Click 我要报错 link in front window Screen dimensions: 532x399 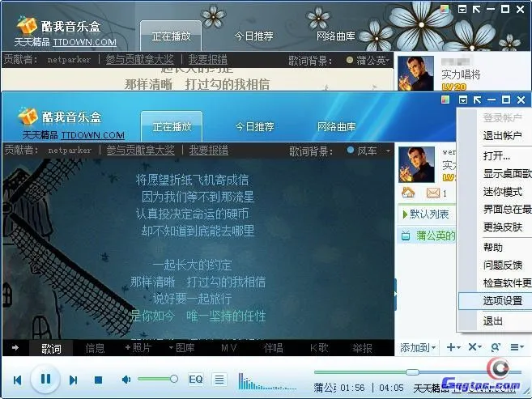(x=209, y=150)
